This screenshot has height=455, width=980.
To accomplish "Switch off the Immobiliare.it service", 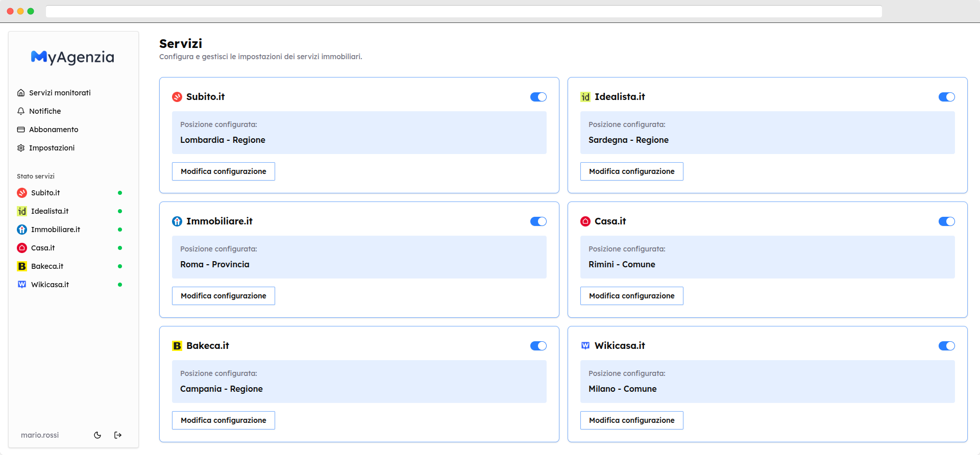I will pos(538,221).
